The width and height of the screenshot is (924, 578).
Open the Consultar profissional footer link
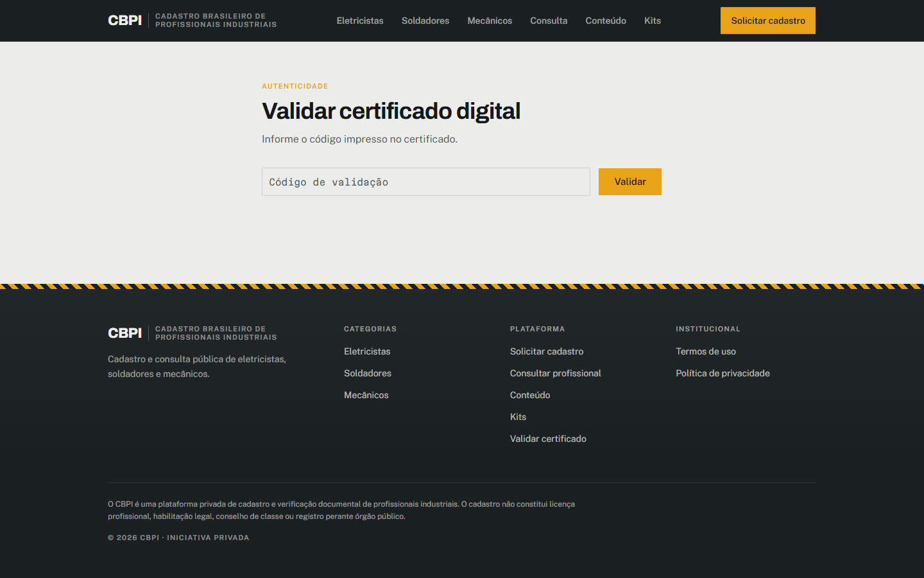pos(556,373)
